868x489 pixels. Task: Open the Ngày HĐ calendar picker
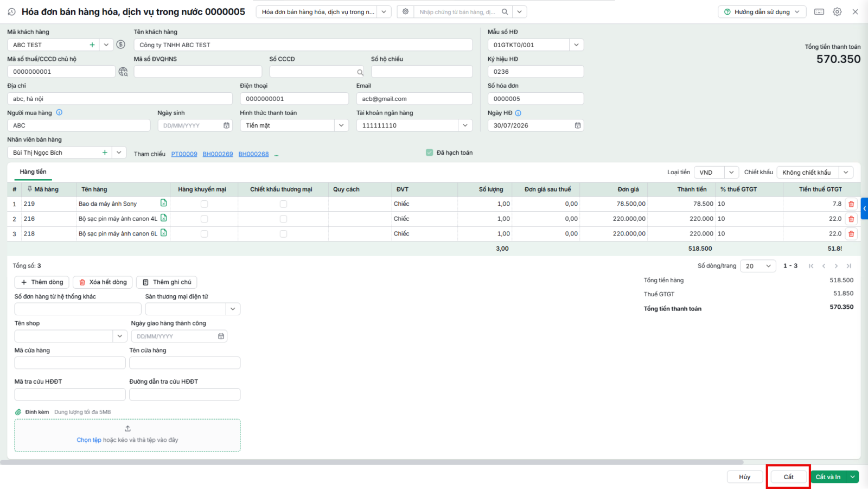578,125
